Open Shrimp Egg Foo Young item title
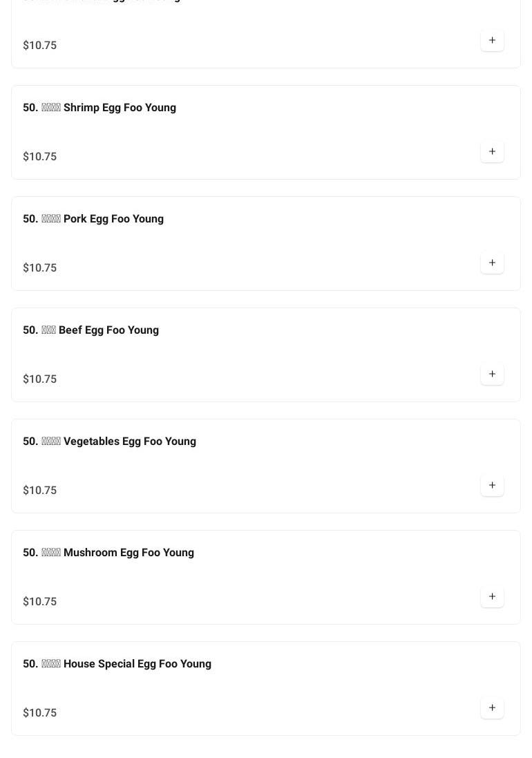Screen dimensions: 532x758 coord(99,108)
